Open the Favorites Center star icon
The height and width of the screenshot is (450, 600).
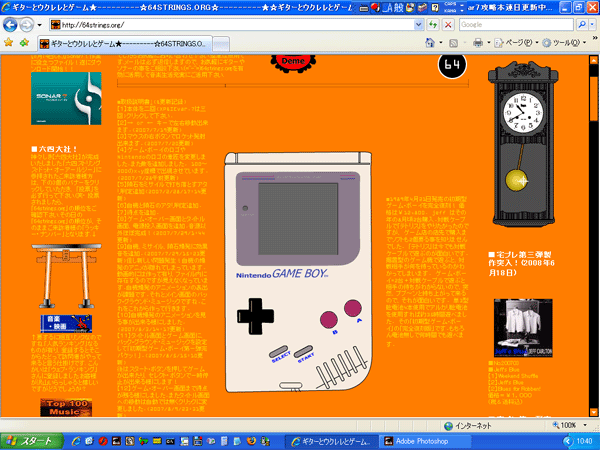[8, 42]
